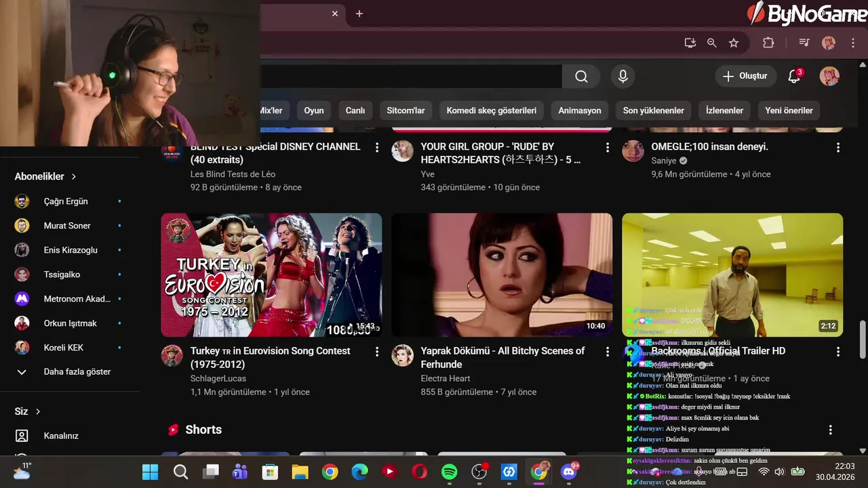Play the Yaprak Dökümü Ferhunde thumbnail
Viewport: 868px width, 488px height.
point(502,275)
